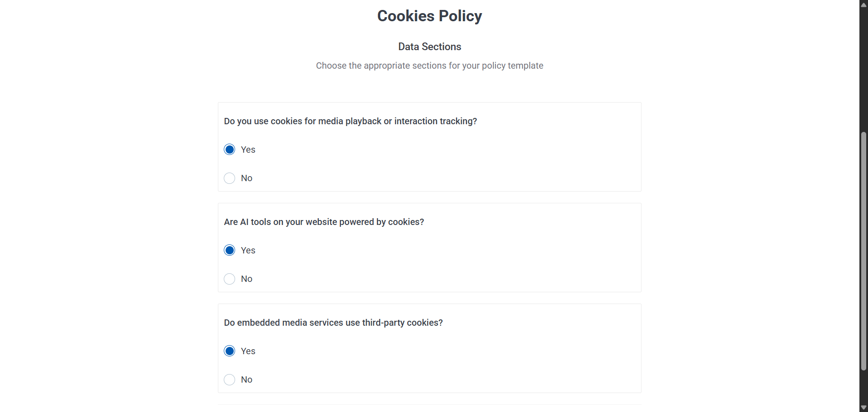Click the vertical scrollbar thumb
The width and height of the screenshot is (868, 412).
[x=863, y=251]
